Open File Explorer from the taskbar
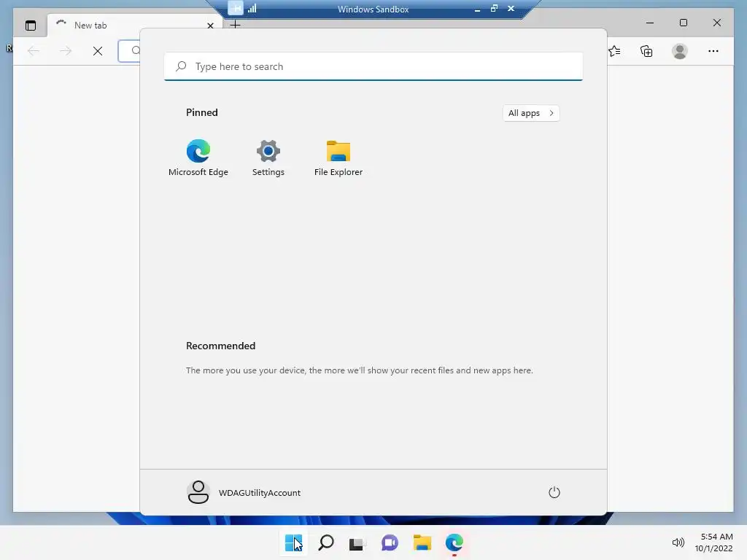The height and width of the screenshot is (560, 747). click(x=422, y=542)
